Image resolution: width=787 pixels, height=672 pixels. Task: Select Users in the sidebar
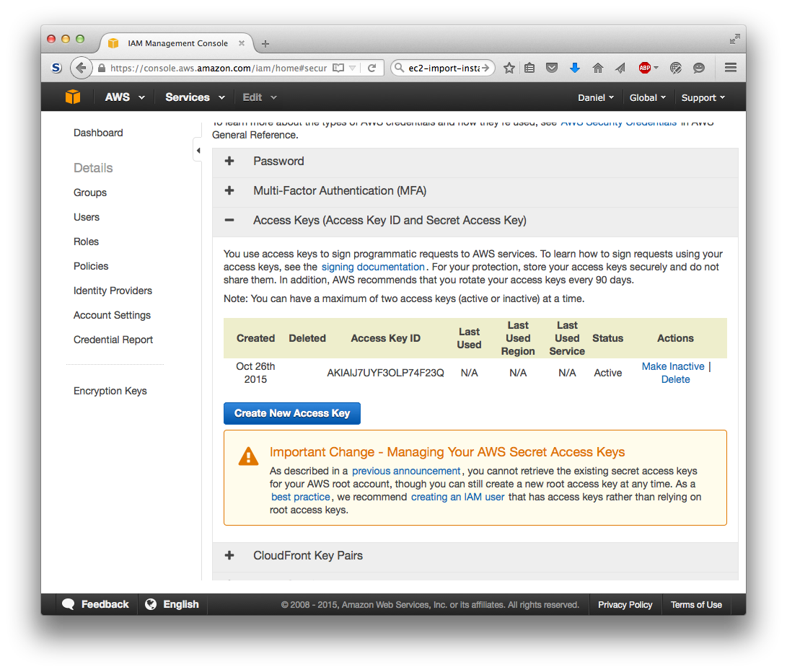pyautogui.click(x=87, y=217)
